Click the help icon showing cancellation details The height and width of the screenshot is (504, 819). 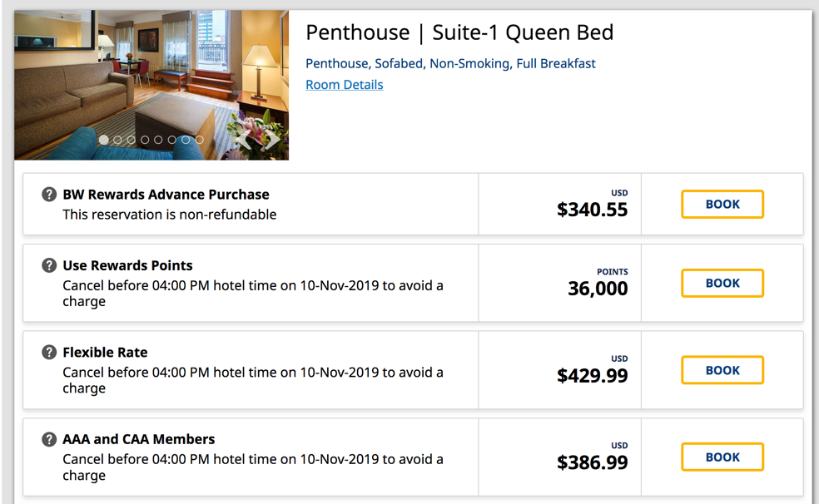[x=48, y=264]
